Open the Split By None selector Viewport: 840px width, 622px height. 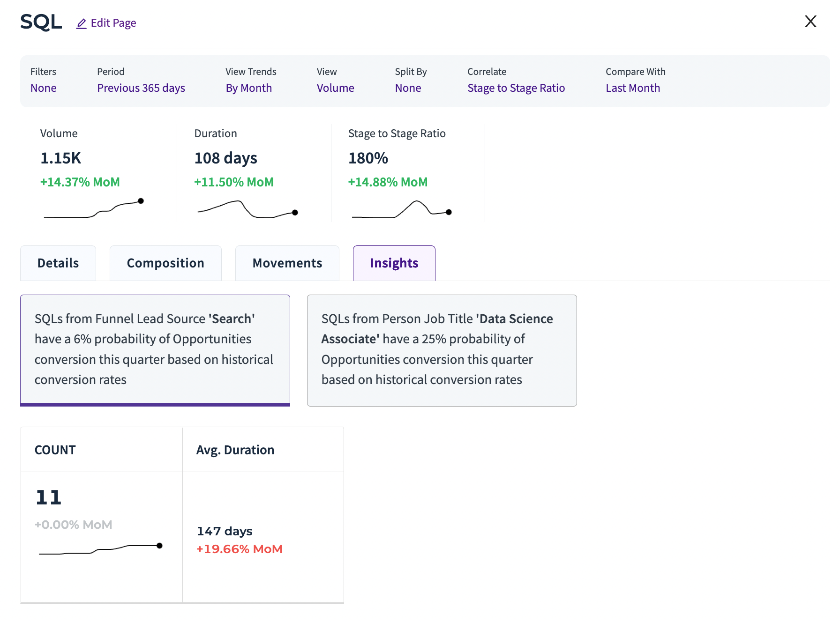coord(408,88)
